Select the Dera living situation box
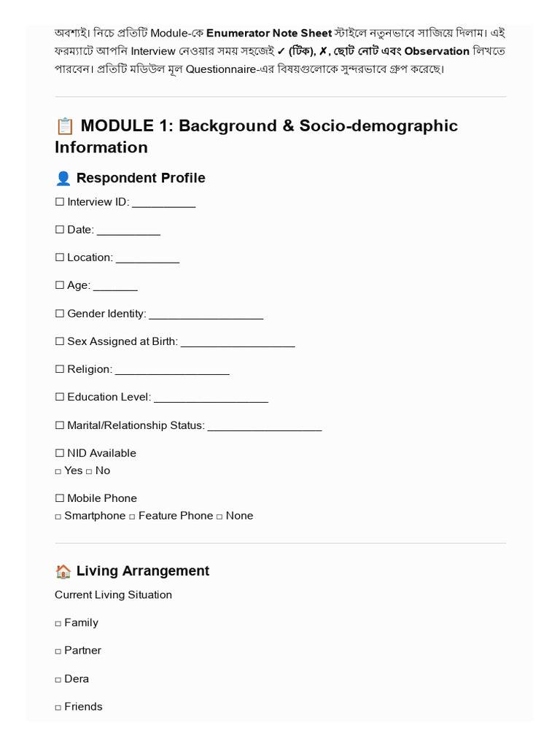 58,680
